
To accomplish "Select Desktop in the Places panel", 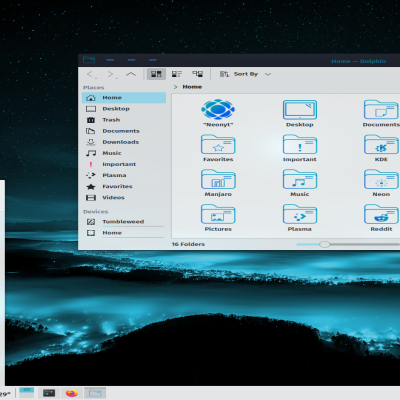I will coord(124,109).
